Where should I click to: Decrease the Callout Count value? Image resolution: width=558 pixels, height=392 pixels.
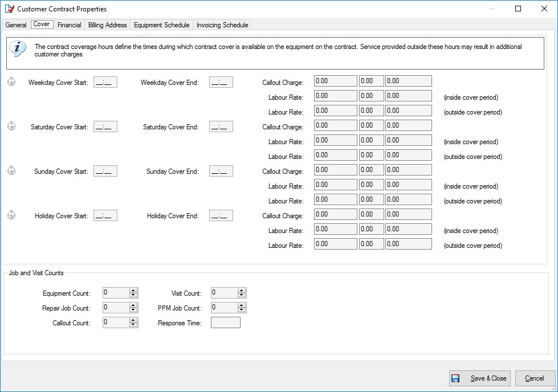(x=133, y=325)
